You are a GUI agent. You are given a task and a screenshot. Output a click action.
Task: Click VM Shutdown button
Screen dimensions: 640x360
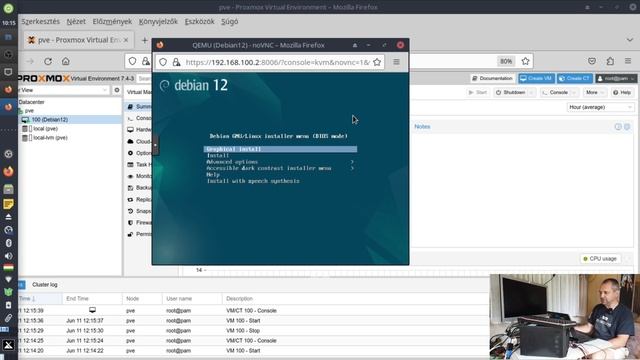(x=510, y=93)
